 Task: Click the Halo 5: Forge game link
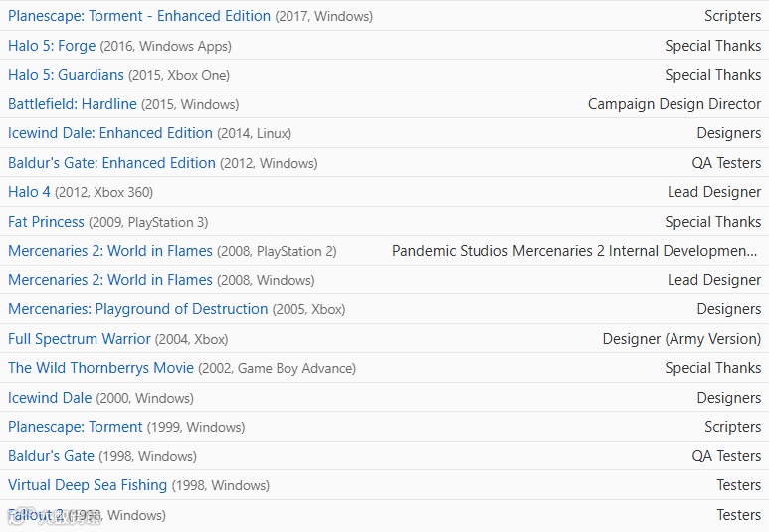pos(52,46)
